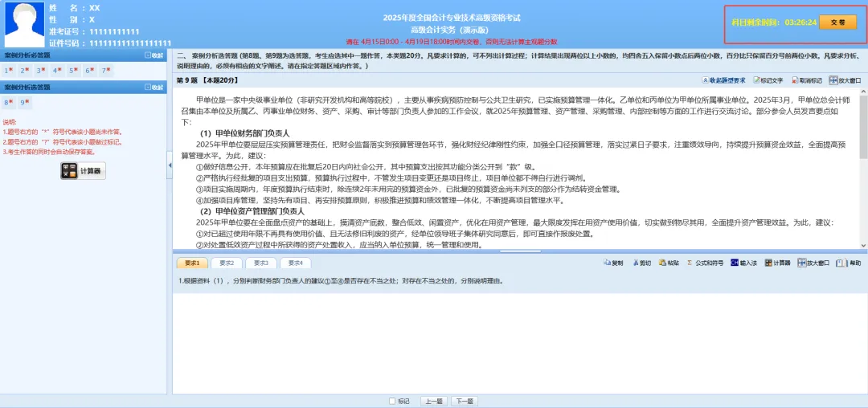The image size is (868, 408).
Task: Jump to optional question 9
Action: pyautogui.click(x=24, y=102)
